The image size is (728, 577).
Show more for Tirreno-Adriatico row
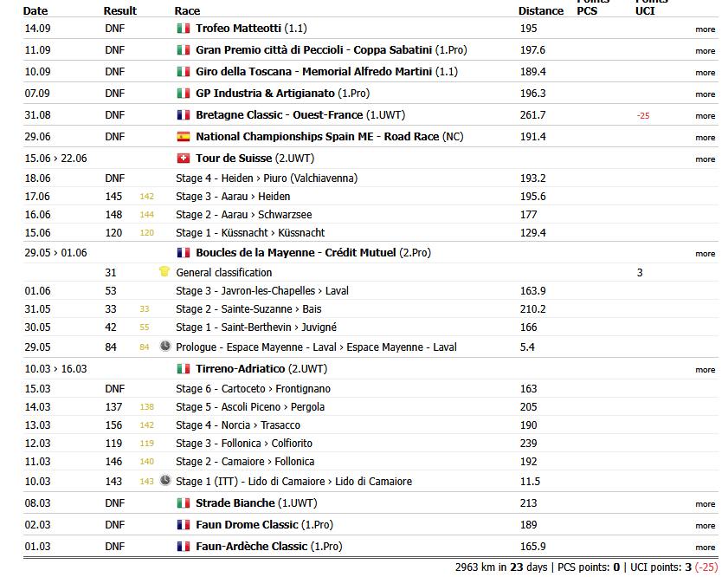coord(705,370)
